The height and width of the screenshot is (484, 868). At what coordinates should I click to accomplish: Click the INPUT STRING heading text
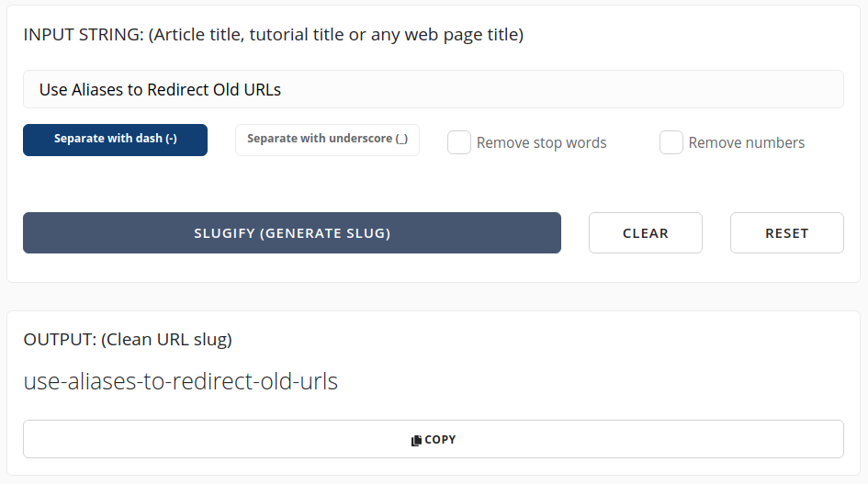[274, 35]
